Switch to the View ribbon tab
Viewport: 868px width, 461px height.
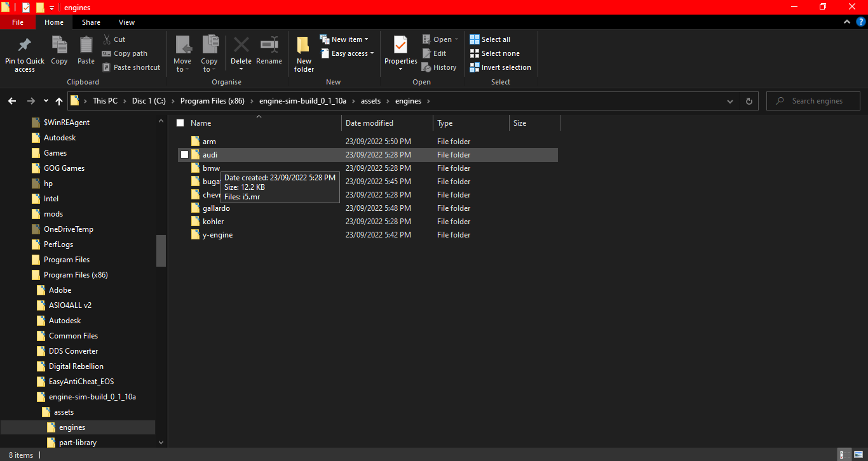(126, 22)
